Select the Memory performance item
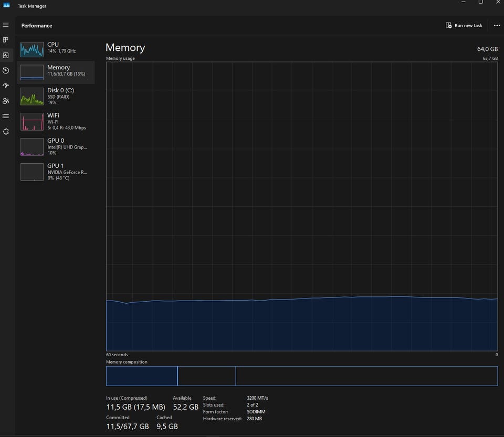Image resolution: width=504 pixels, height=437 pixels. [x=56, y=72]
